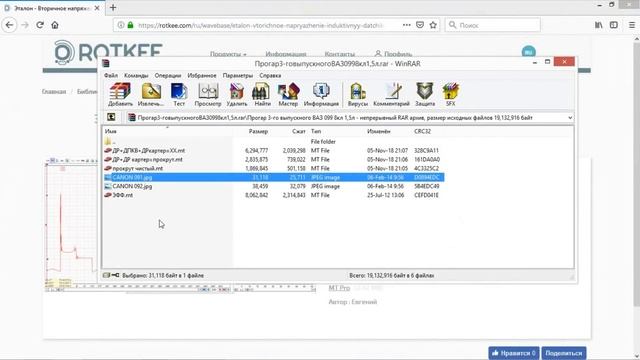
Task: Bookmark this page with the star icon
Action: pos(433,25)
